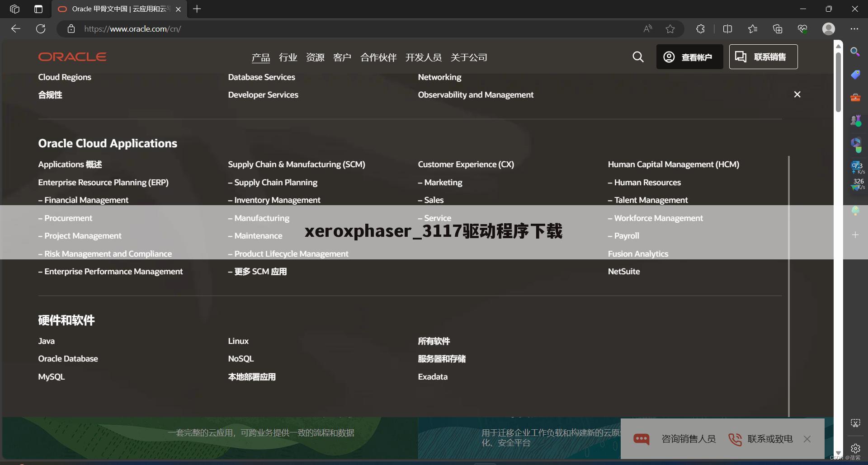868x465 pixels.
Task: Open the sidebar shopping tag icon
Action: point(855,75)
